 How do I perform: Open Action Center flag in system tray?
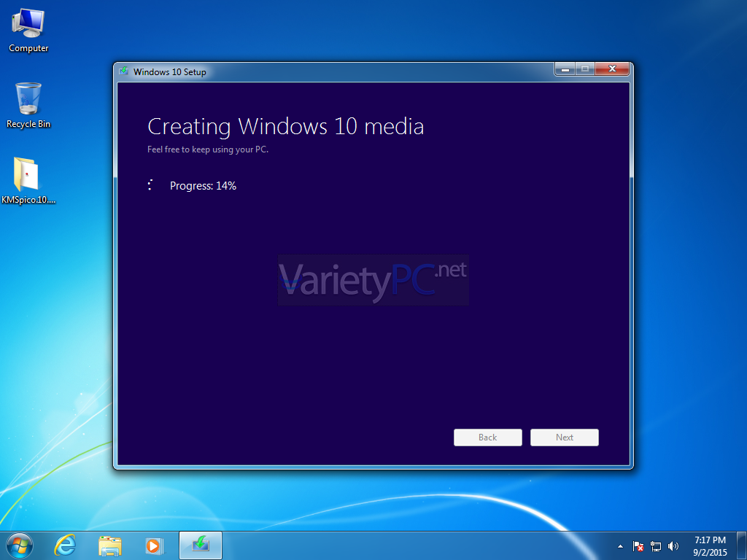point(638,545)
